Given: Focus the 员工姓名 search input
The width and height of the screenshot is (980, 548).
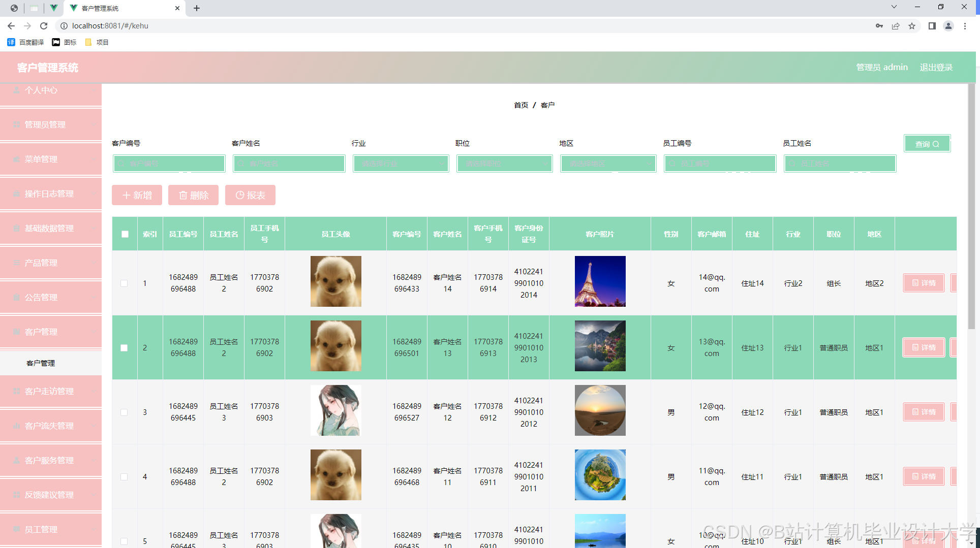Looking at the screenshot, I should [840, 164].
